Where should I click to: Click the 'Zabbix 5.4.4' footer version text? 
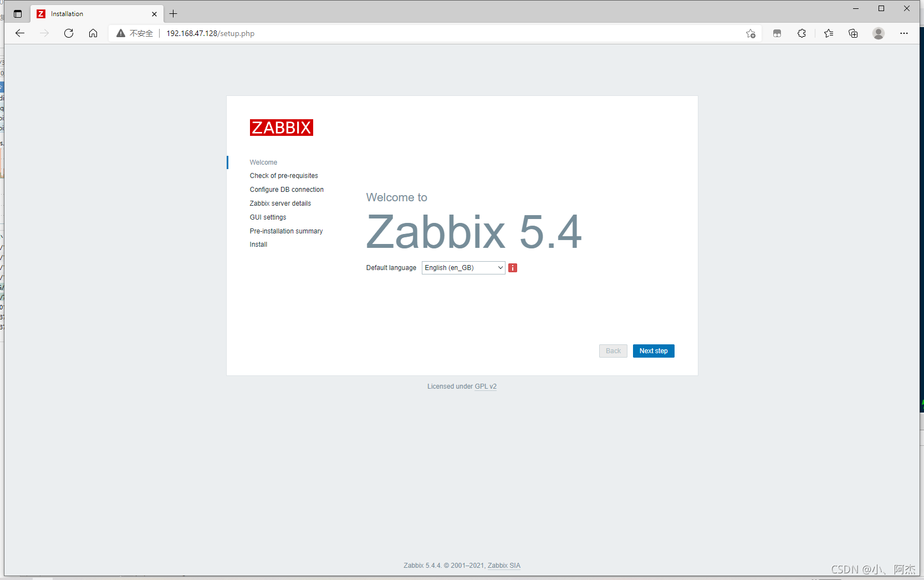click(x=422, y=566)
